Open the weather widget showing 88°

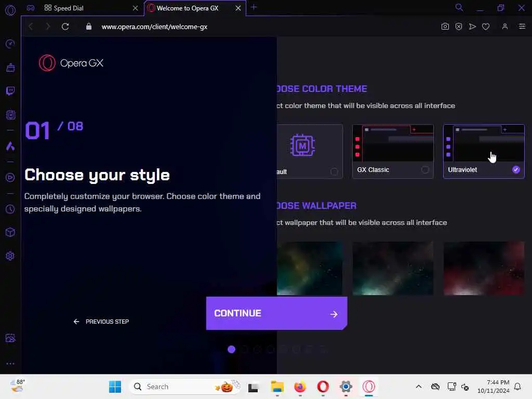tap(17, 386)
